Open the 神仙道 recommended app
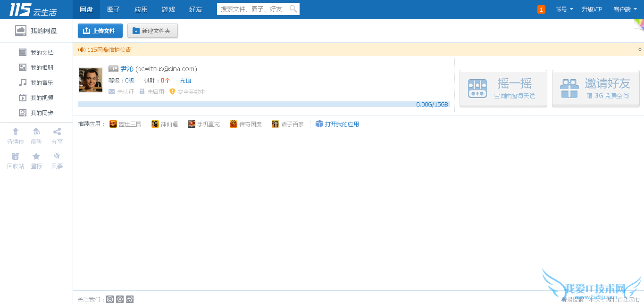This screenshot has height=304, width=644. coord(165,124)
